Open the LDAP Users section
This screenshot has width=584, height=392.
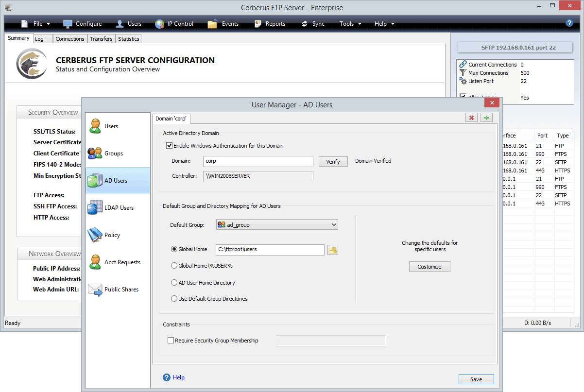point(118,208)
